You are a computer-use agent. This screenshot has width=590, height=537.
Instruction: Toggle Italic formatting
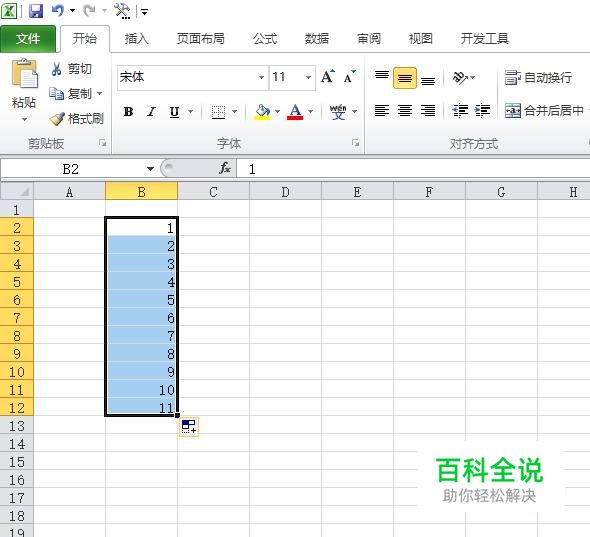coord(151,112)
